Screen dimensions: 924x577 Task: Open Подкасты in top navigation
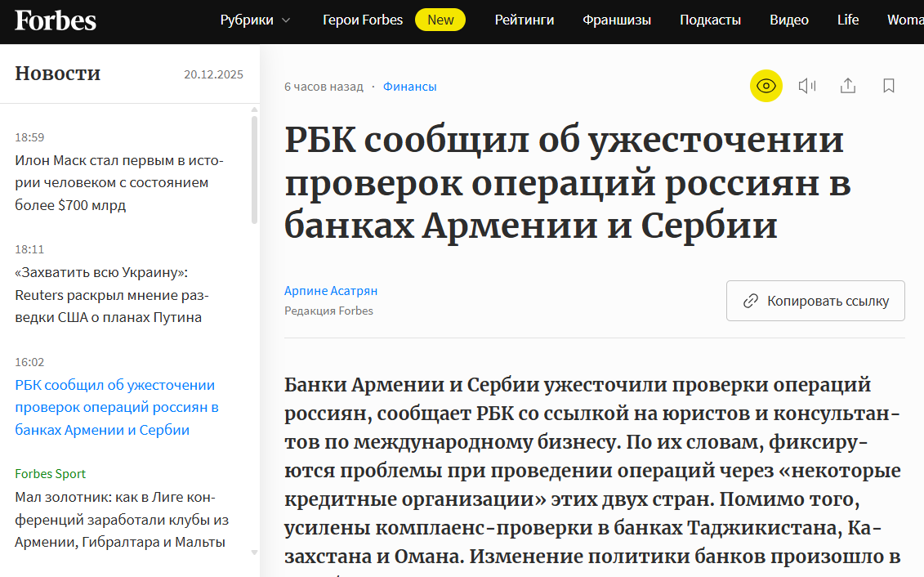pyautogui.click(x=710, y=20)
